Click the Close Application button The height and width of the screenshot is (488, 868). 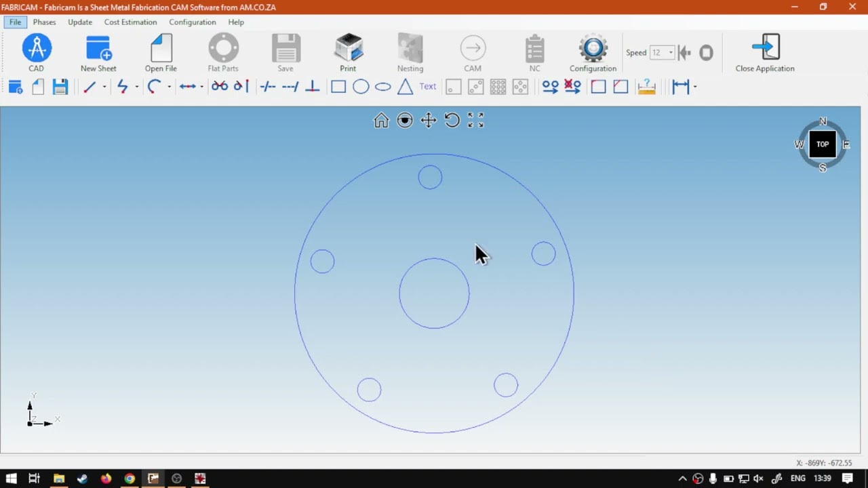tap(765, 53)
